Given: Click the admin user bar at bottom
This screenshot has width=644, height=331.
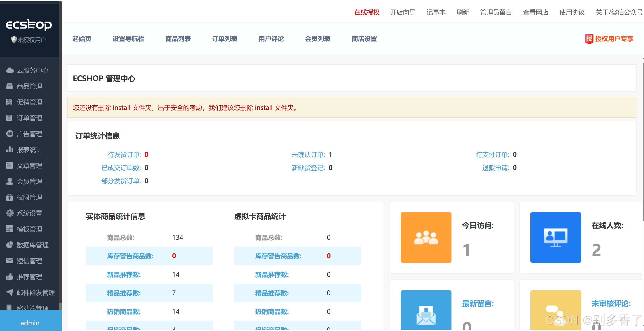Looking at the screenshot, I should click(x=30, y=323).
